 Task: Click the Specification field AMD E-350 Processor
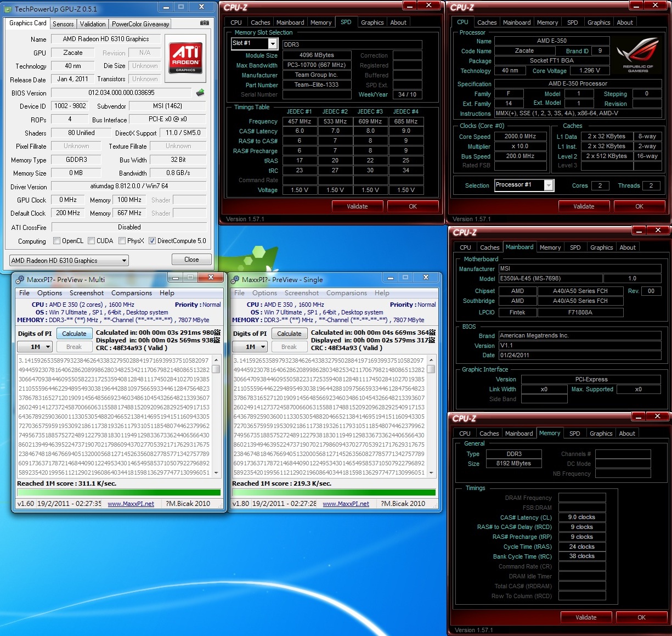(578, 83)
